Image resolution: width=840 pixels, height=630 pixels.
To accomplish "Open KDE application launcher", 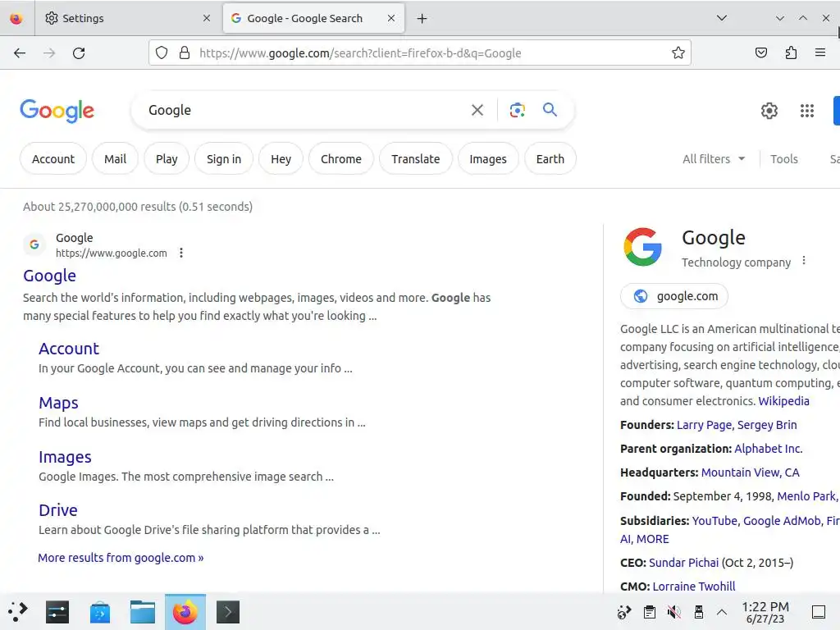I will (x=18, y=612).
